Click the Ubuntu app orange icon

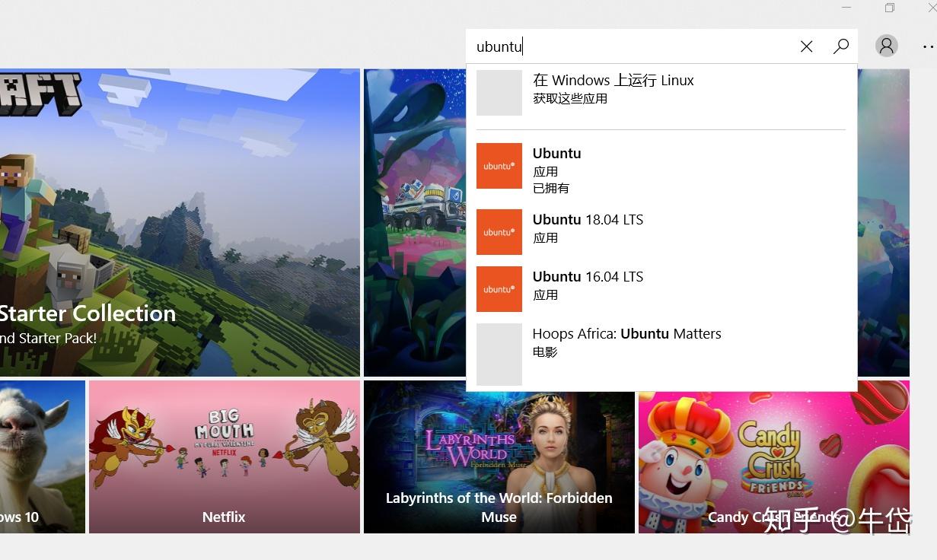[499, 166]
